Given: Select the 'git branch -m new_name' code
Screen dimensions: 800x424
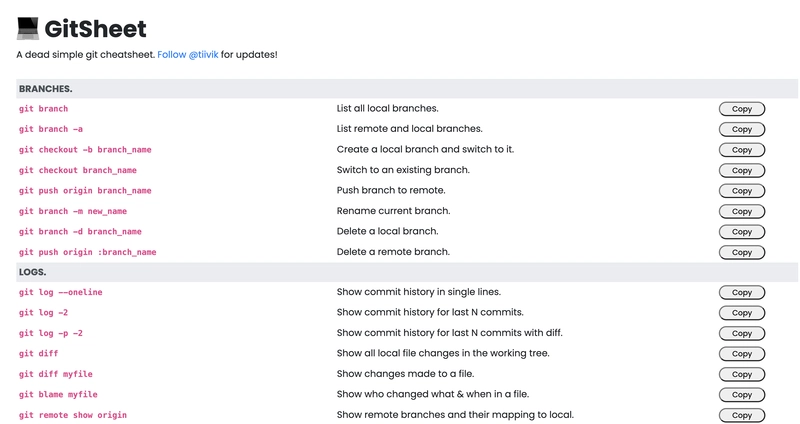Looking at the screenshot, I should coord(73,211).
